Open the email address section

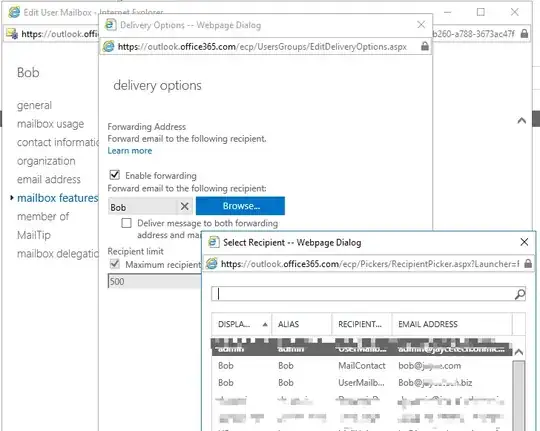click(x=49, y=179)
